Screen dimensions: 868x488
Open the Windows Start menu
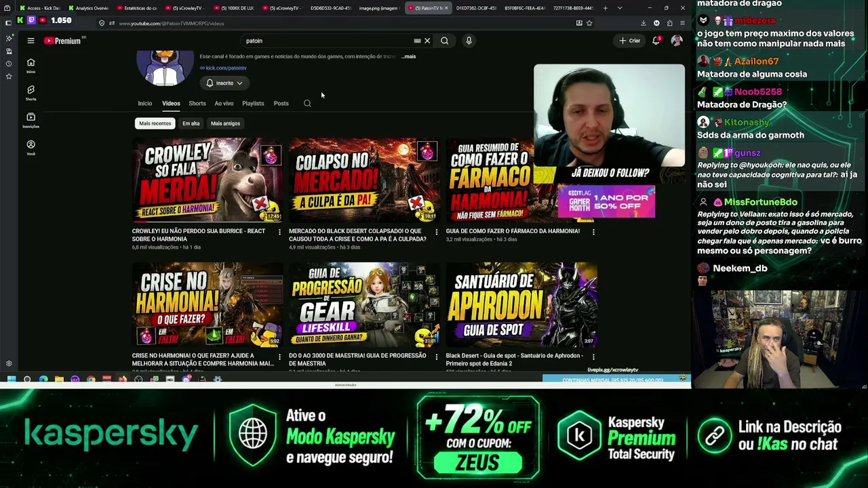tap(11, 380)
